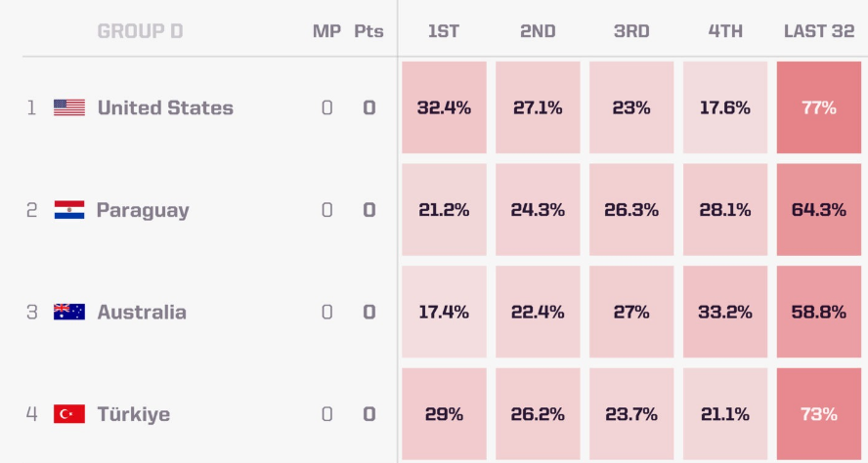Screen dimensions: 868x463
Task: Click the GROUP D heading
Action: click(140, 31)
